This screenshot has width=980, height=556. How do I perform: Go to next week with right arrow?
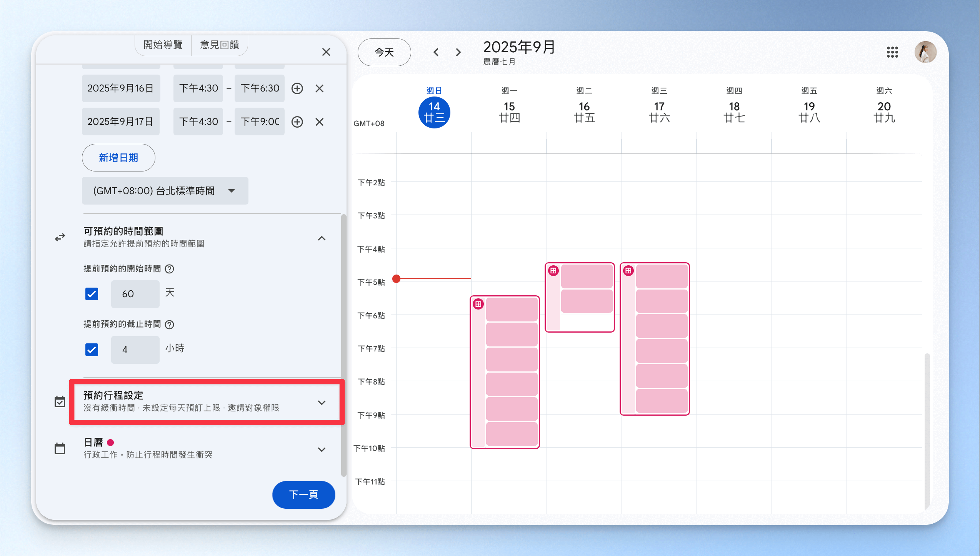pyautogui.click(x=458, y=52)
